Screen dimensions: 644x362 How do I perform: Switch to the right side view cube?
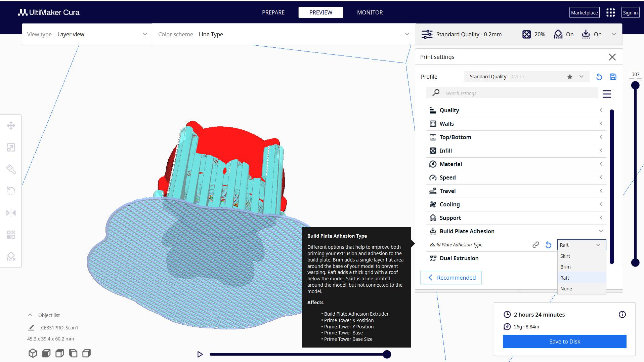[x=86, y=353]
